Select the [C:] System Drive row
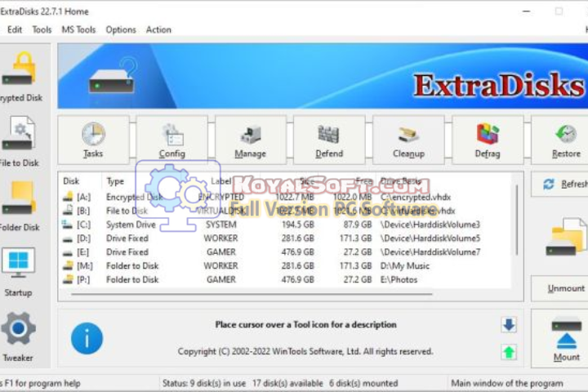Viewport: 588px width, 392px height. (x=285, y=225)
